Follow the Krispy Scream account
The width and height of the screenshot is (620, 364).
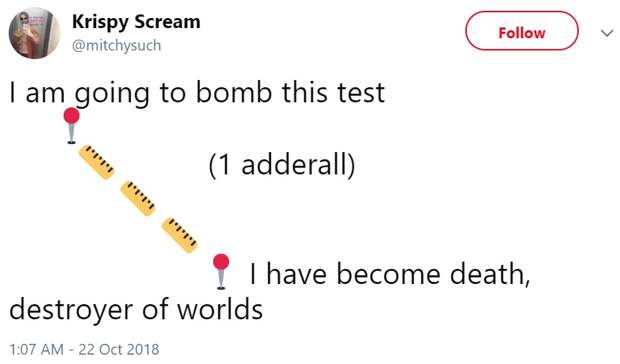pos(522,31)
